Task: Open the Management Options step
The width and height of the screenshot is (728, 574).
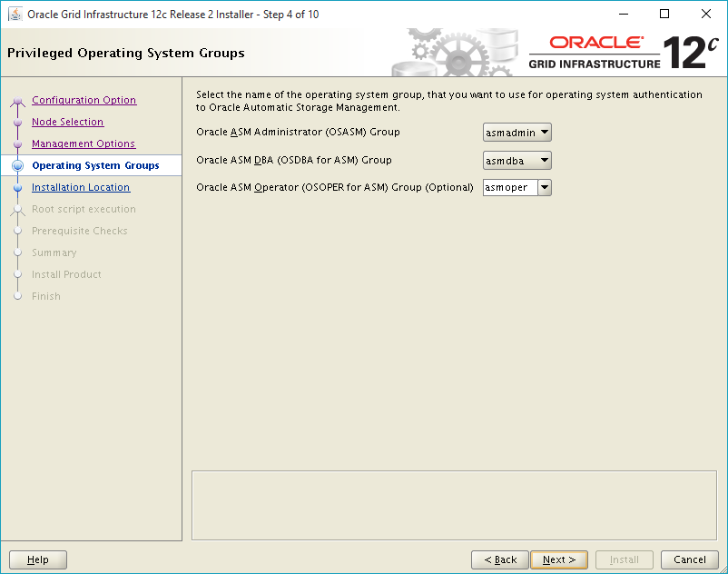Action: pyautogui.click(x=84, y=144)
